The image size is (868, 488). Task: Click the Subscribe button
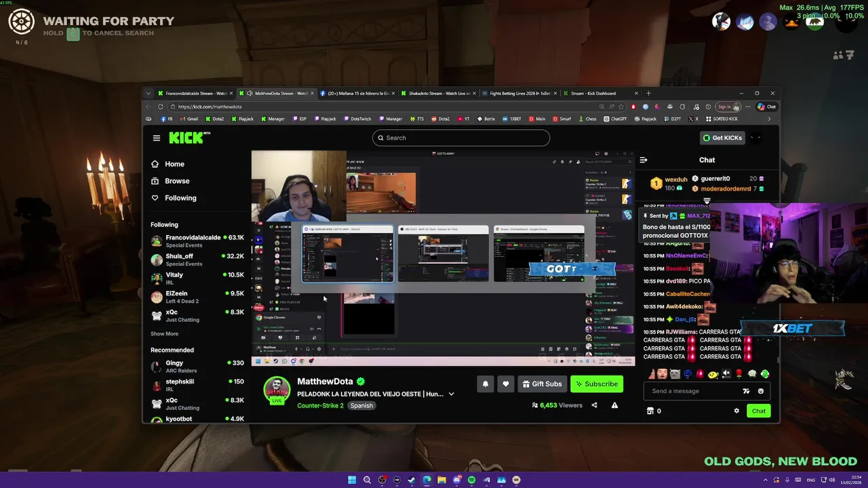[x=597, y=384]
